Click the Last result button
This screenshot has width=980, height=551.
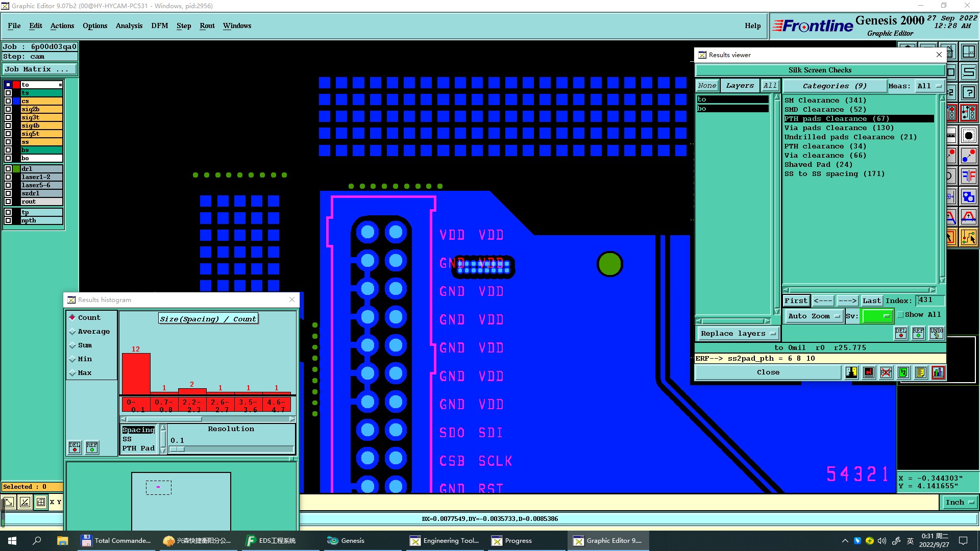pyautogui.click(x=872, y=301)
